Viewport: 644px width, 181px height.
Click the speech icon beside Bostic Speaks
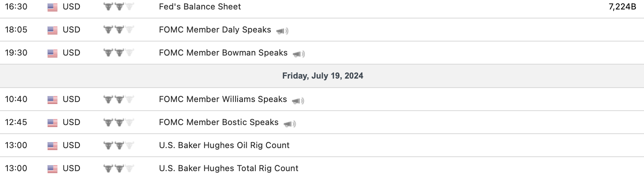289,123
